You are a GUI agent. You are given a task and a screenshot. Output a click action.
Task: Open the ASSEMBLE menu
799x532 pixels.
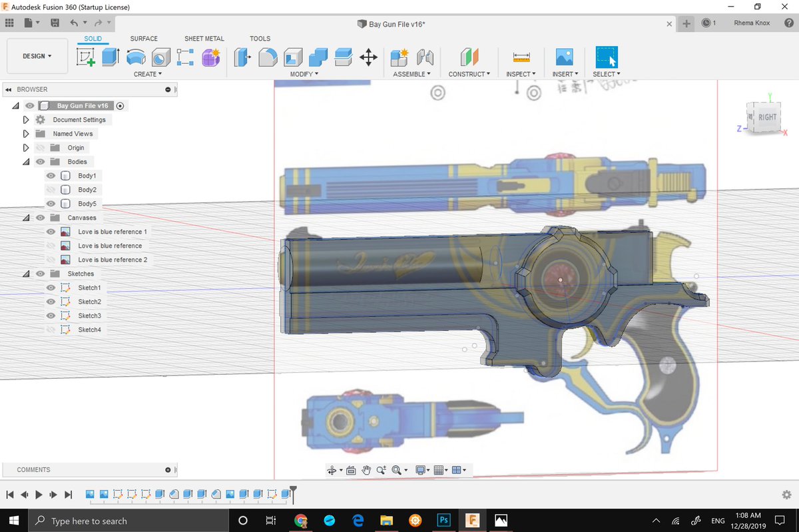tap(412, 74)
